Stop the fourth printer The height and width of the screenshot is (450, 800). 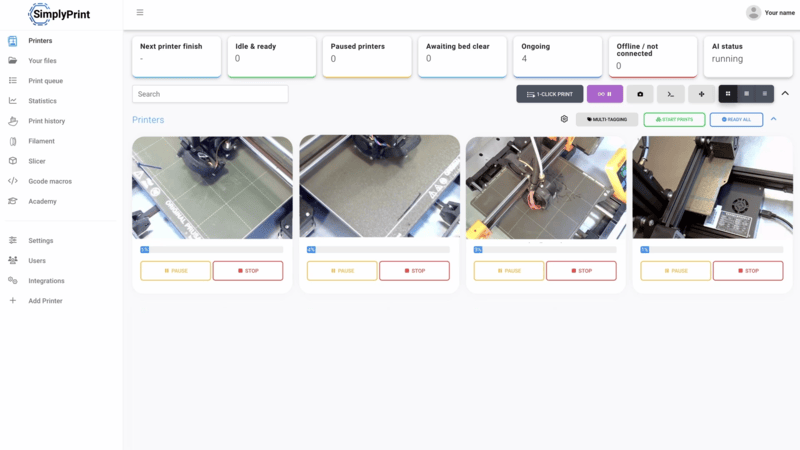[748, 271]
